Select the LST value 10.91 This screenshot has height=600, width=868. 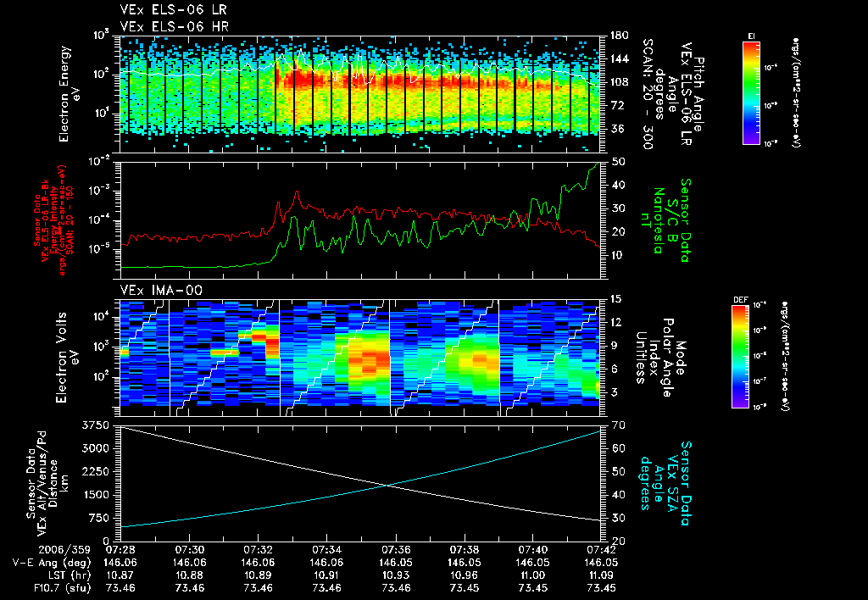[x=326, y=575]
